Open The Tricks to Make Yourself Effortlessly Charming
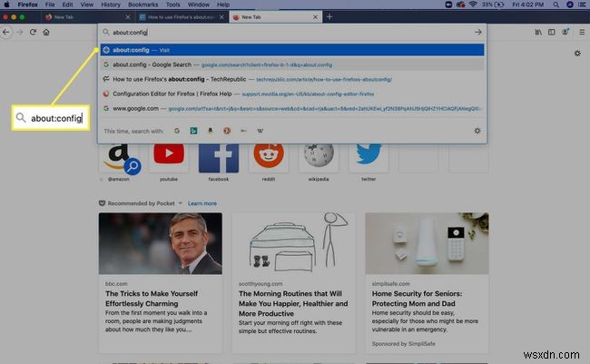The height and width of the screenshot is (364, 590). tap(152, 299)
